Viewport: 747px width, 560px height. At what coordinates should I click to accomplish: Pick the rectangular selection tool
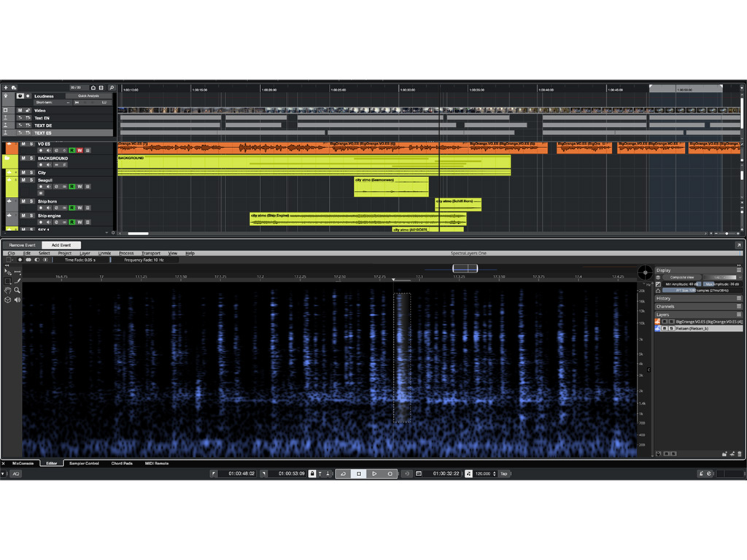(x=8, y=281)
